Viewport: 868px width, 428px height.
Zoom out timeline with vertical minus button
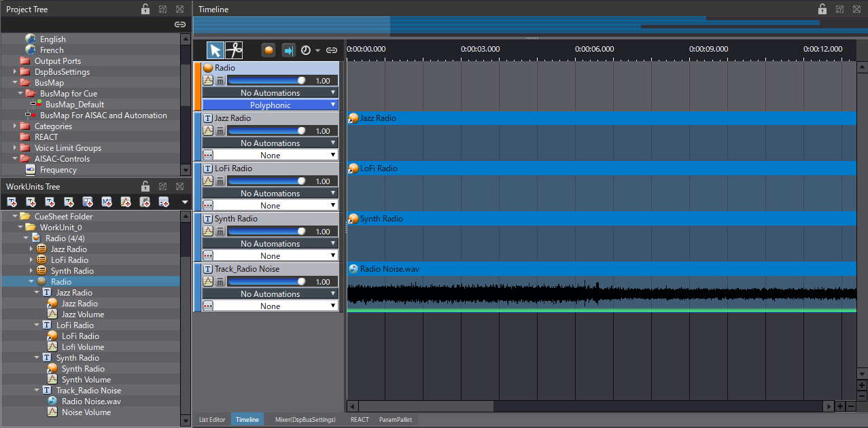pos(862,395)
